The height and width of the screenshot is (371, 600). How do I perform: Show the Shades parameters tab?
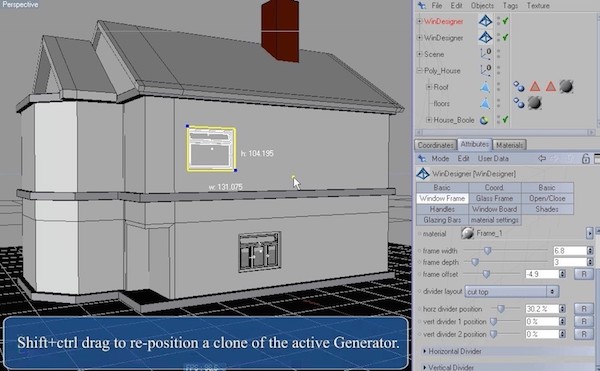click(x=547, y=209)
